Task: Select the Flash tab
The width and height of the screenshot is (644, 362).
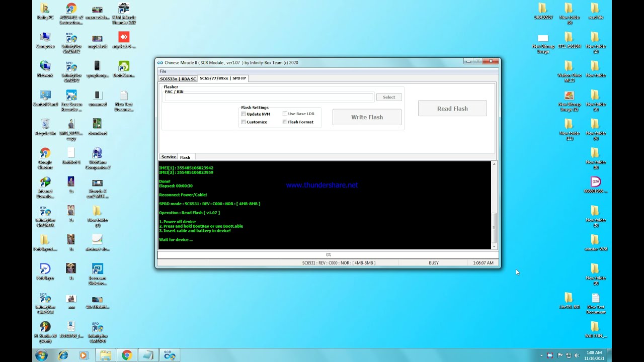Action: tap(185, 157)
